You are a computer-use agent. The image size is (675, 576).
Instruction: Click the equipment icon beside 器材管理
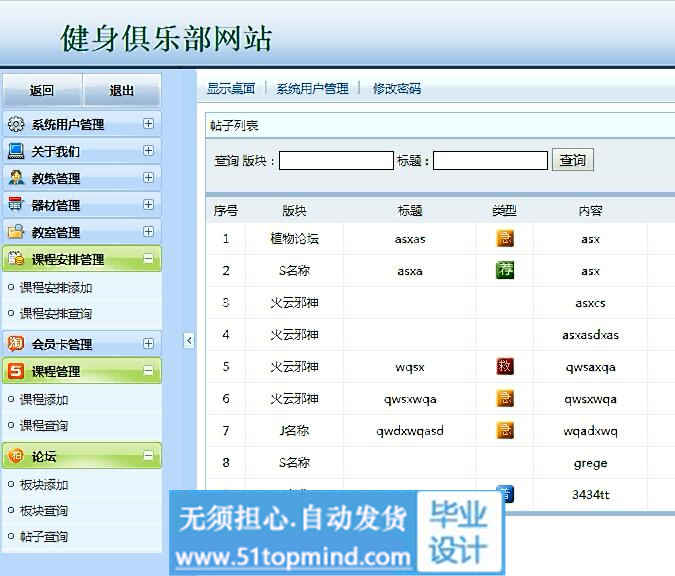[x=16, y=205]
